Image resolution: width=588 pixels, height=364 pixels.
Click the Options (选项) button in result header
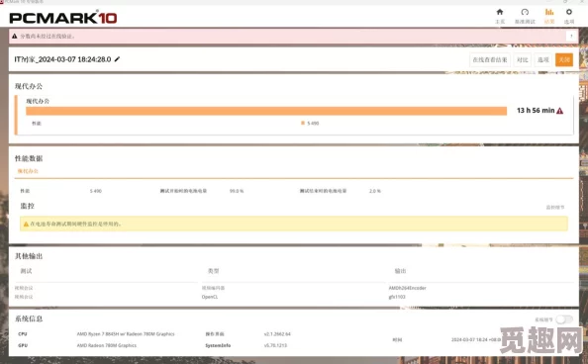tap(543, 60)
